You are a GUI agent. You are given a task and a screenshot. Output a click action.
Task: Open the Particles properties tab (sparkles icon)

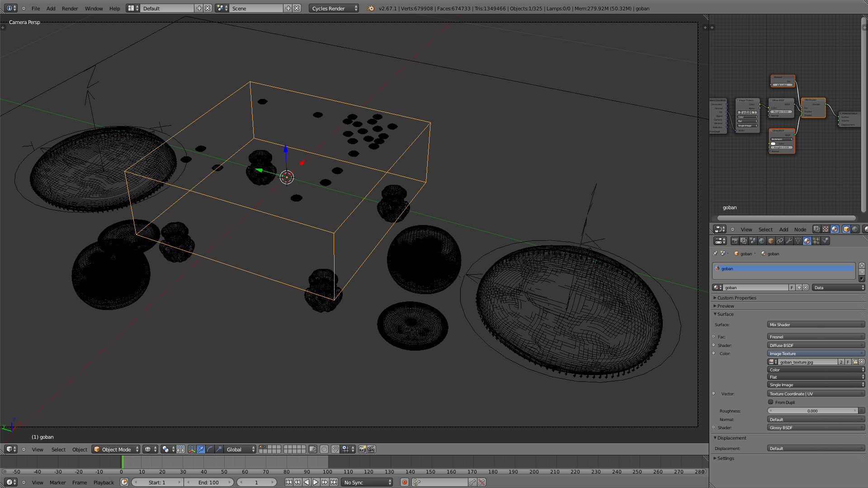(x=816, y=241)
